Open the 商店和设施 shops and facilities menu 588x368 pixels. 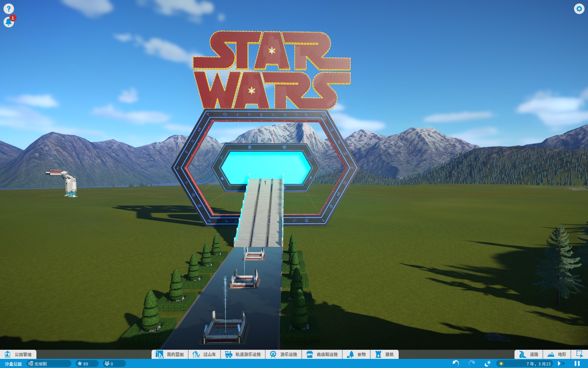click(322, 354)
